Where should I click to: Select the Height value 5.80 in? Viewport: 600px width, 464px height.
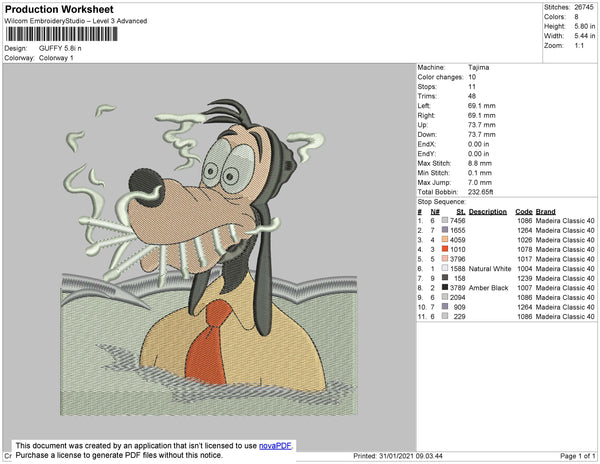pos(584,26)
